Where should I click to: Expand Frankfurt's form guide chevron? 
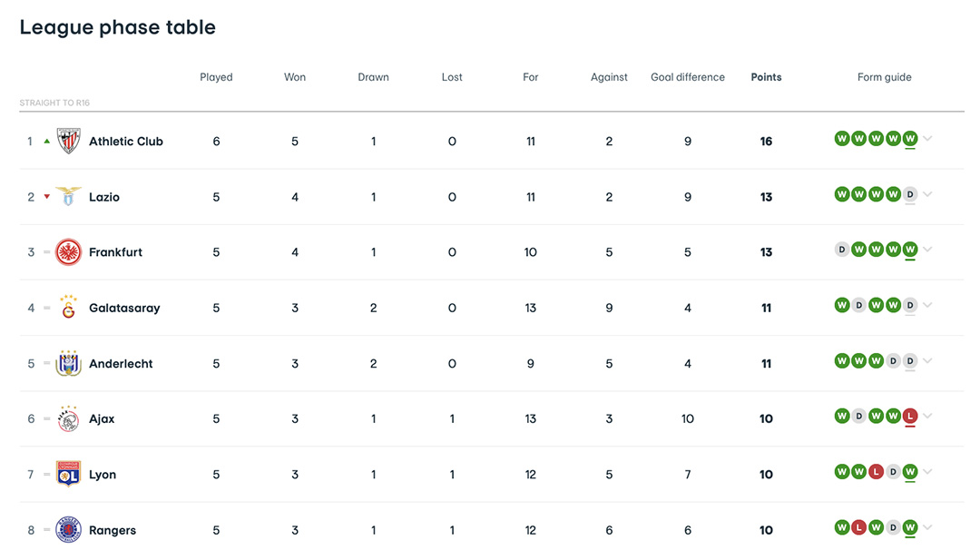point(927,250)
